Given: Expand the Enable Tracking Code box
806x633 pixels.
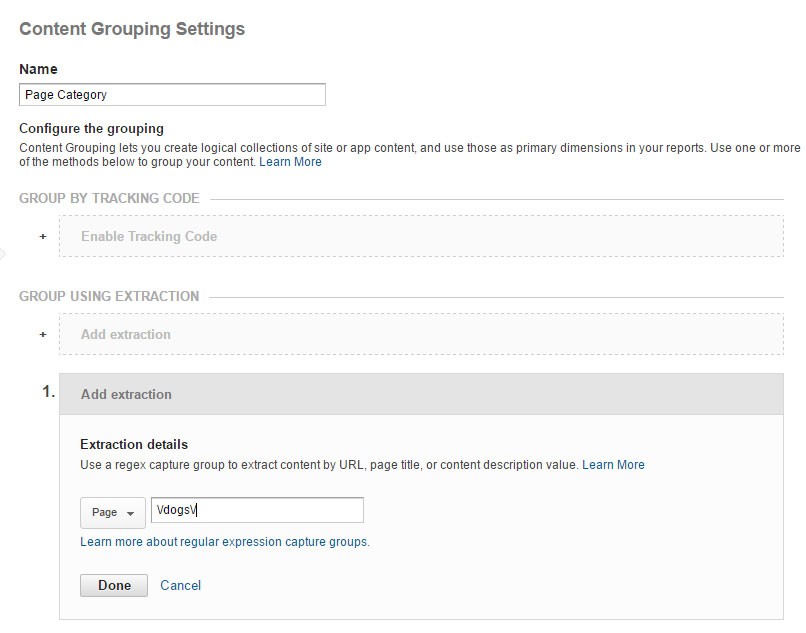Looking at the screenshot, I should point(420,237).
